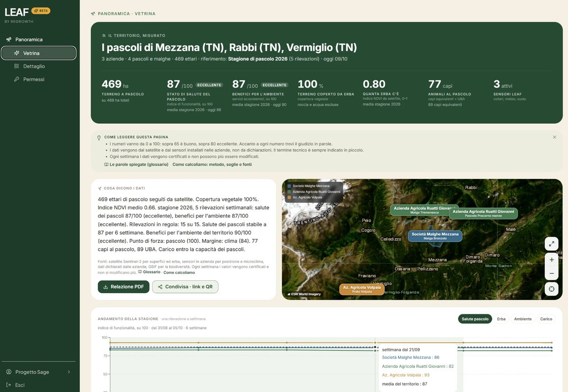The width and height of the screenshot is (568, 392).
Task: Expand the map to fullscreen
Action: [551, 244]
